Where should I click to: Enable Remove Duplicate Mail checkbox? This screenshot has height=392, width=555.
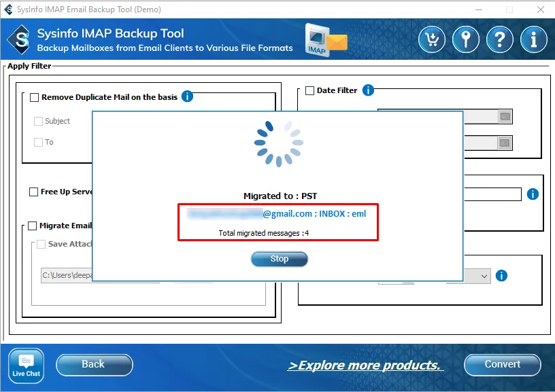click(x=34, y=97)
